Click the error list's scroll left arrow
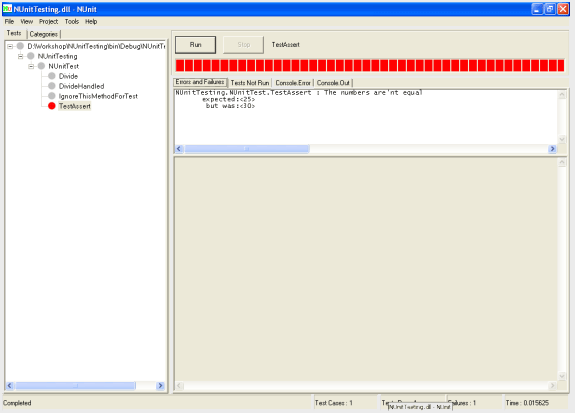Viewport: 575px width, 413px height. pos(179,149)
